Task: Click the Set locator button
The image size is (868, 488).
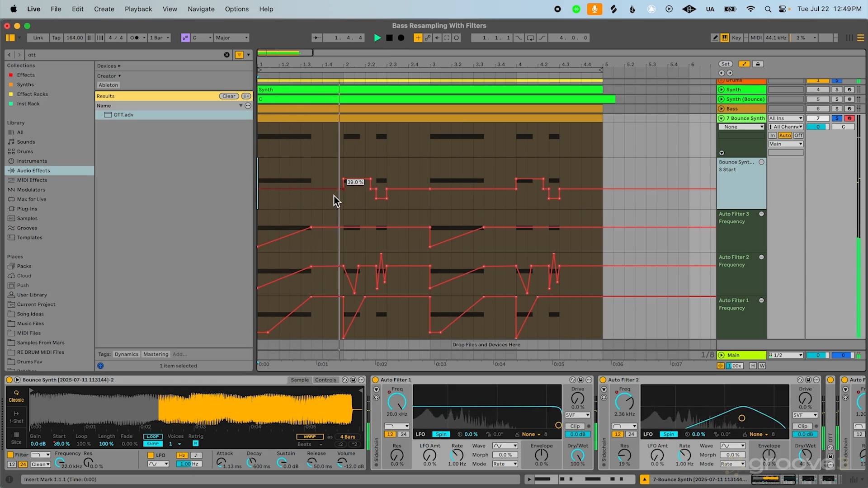Action: 725,64
